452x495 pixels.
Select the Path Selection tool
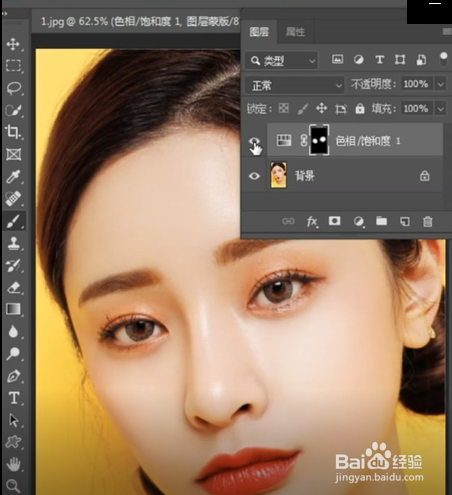point(13,420)
